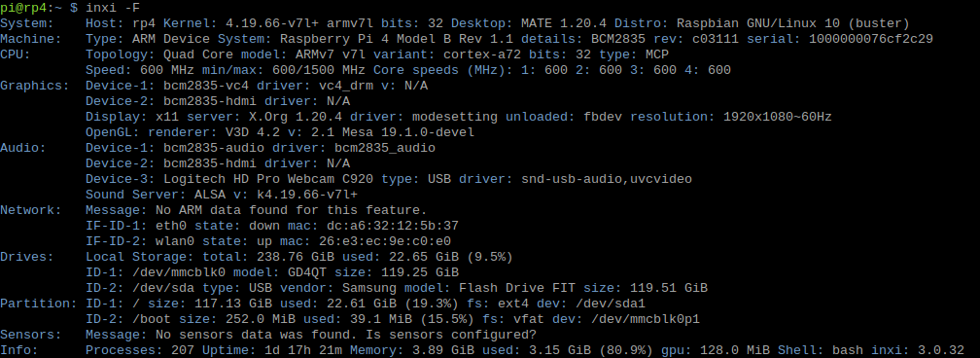Click the pi@rp4 shell prompt
Viewport: 980px width, 358px height.
click(39, 8)
